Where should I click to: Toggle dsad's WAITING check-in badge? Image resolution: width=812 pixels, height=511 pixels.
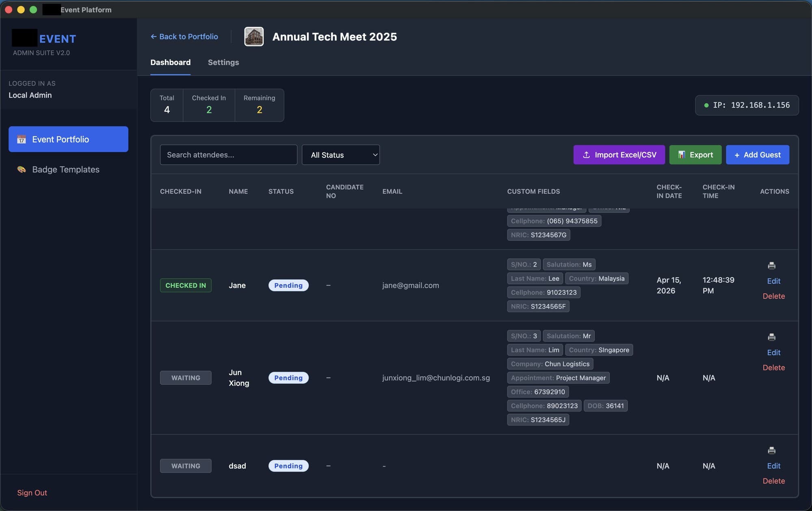[186, 466]
